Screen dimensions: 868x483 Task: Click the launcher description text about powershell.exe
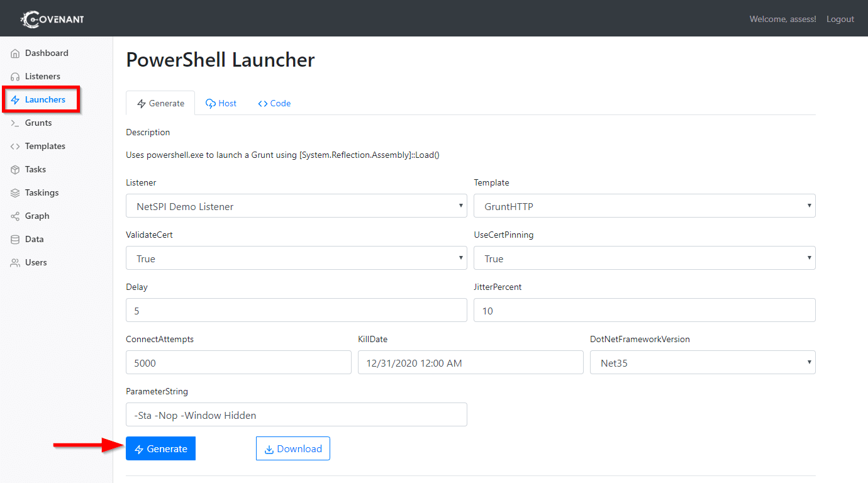point(282,155)
